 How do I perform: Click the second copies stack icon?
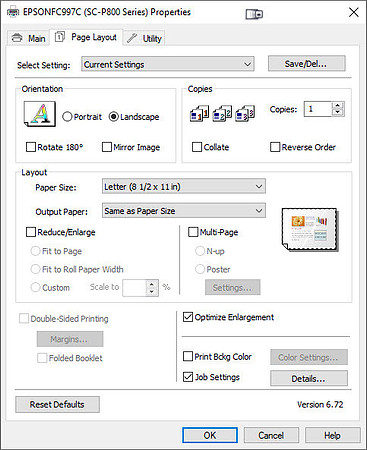[x=222, y=114]
